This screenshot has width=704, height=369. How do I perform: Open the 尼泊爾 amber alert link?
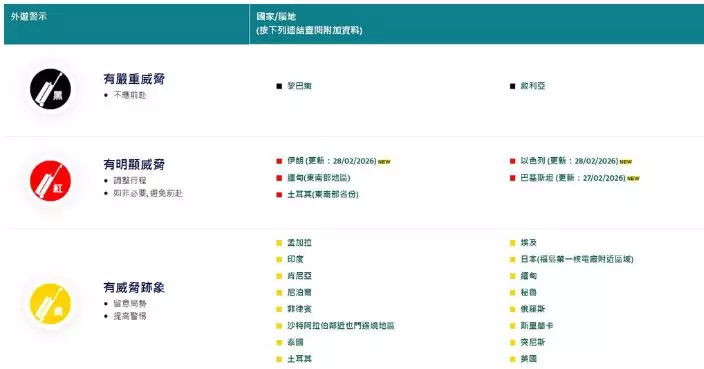pyautogui.click(x=299, y=292)
